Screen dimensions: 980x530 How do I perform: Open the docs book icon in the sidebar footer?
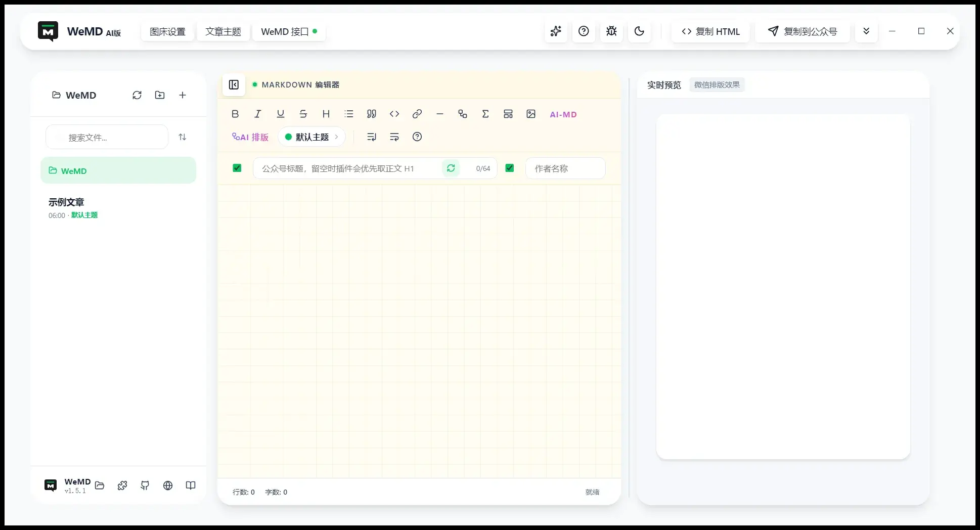(191, 485)
